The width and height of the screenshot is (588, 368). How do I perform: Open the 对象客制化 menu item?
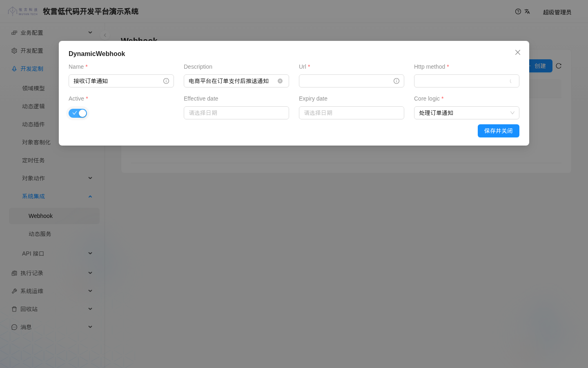coord(54,142)
